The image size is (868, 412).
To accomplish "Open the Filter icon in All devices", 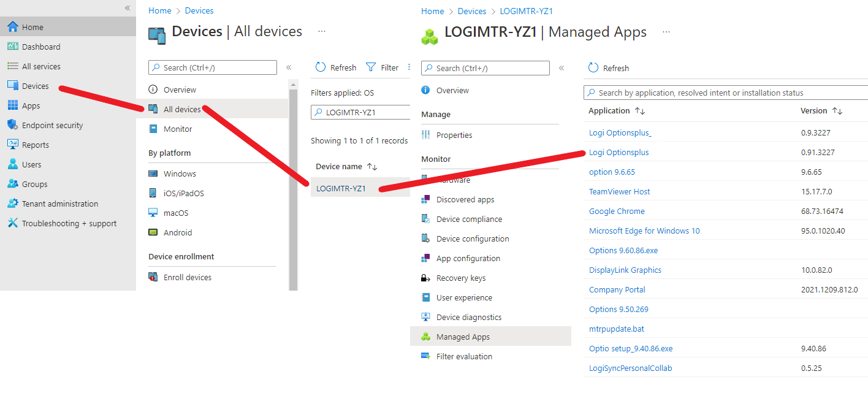I will [x=373, y=67].
